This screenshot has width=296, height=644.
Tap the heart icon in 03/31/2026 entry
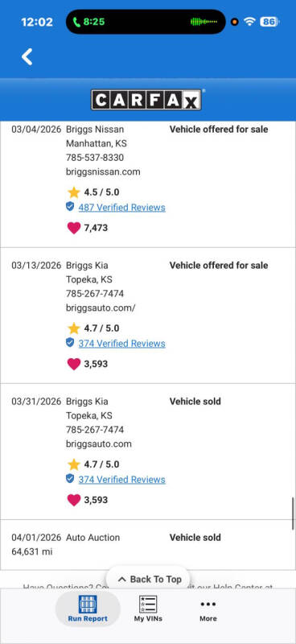pyautogui.click(x=74, y=500)
